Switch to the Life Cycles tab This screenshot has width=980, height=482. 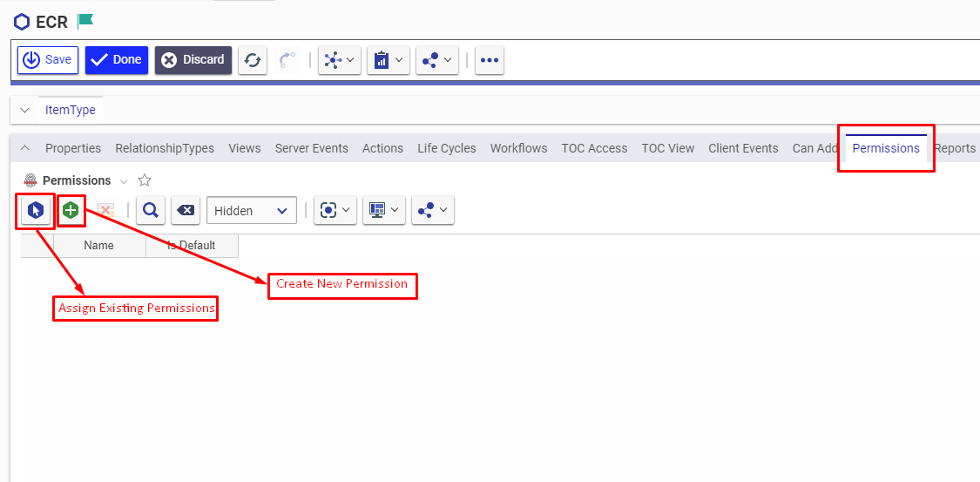(446, 148)
